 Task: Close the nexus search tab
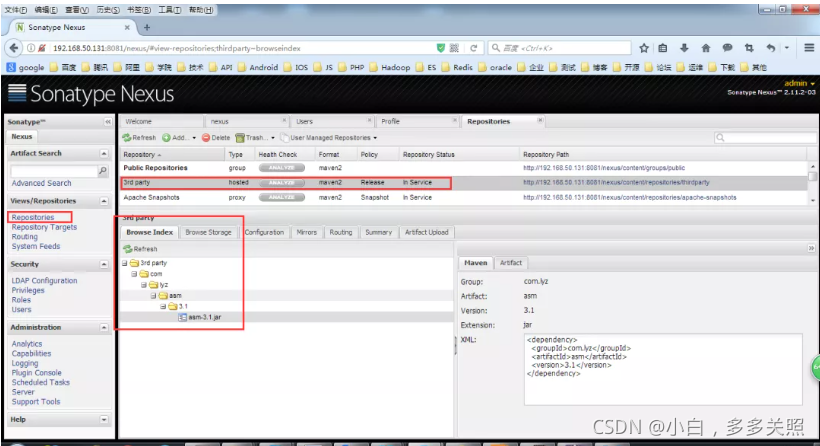[x=284, y=120]
